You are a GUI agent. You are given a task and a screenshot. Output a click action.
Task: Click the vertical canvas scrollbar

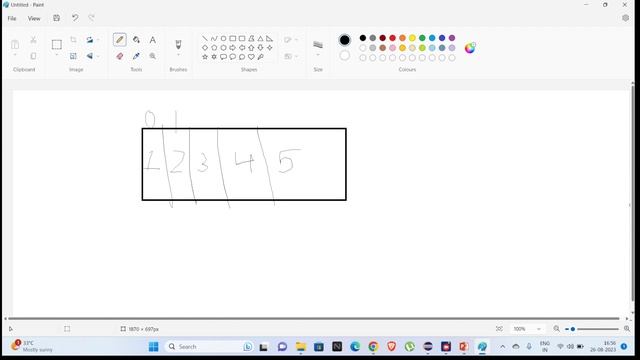(x=633, y=192)
